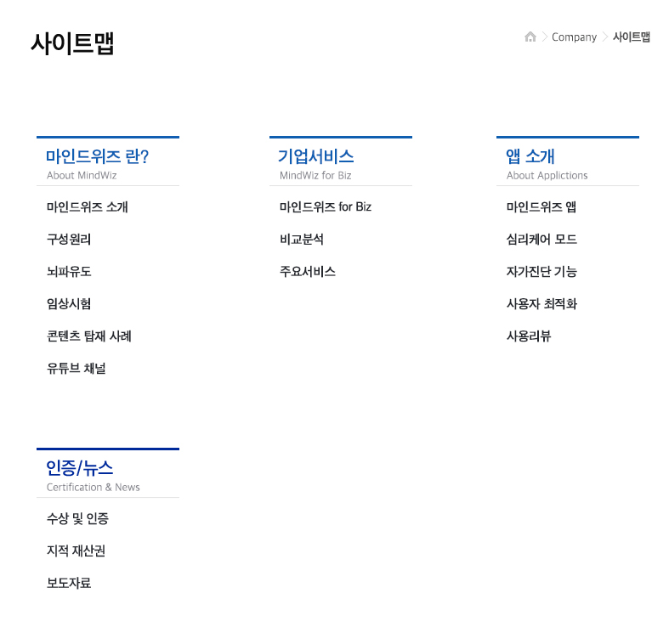Open the 앱 소개 section heading
This screenshot has height=644, width=652.
[x=530, y=156]
